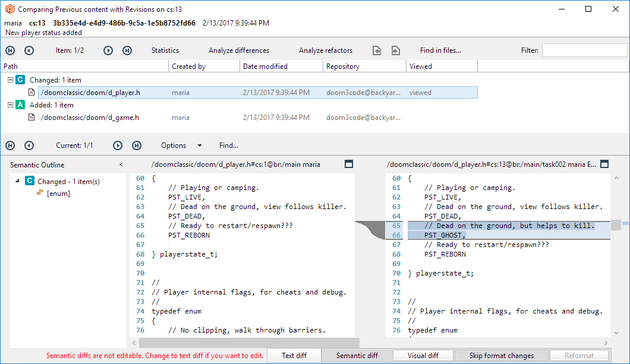Go to next item in changeset list

tap(108, 50)
